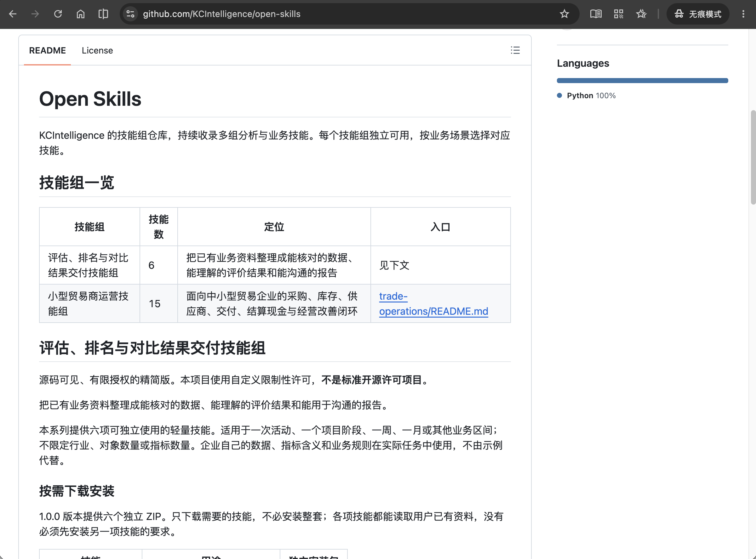Viewport: 756px width, 559px height.
Task: Open reading mode book icon
Action: pyautogui.click(x=596, y=14)
